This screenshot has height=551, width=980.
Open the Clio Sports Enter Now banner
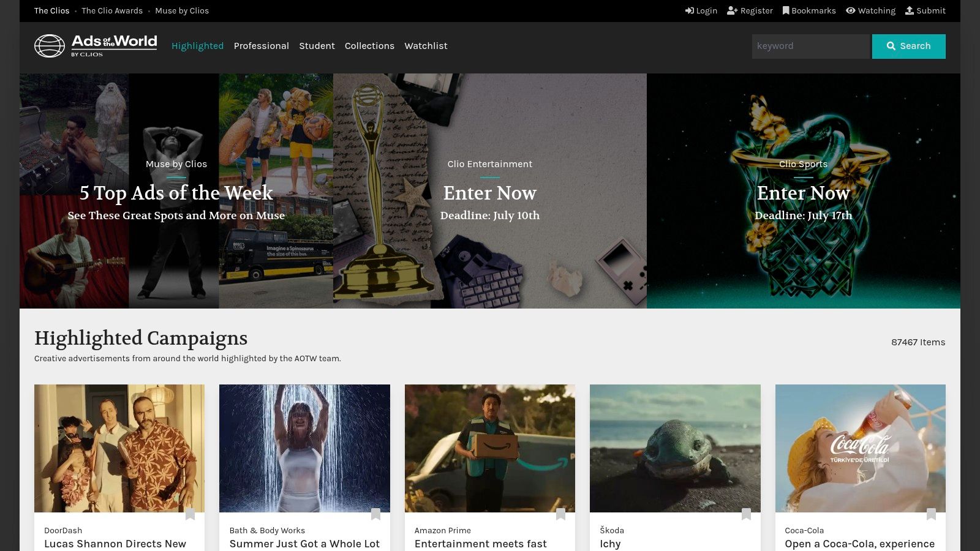coord(804,191)
